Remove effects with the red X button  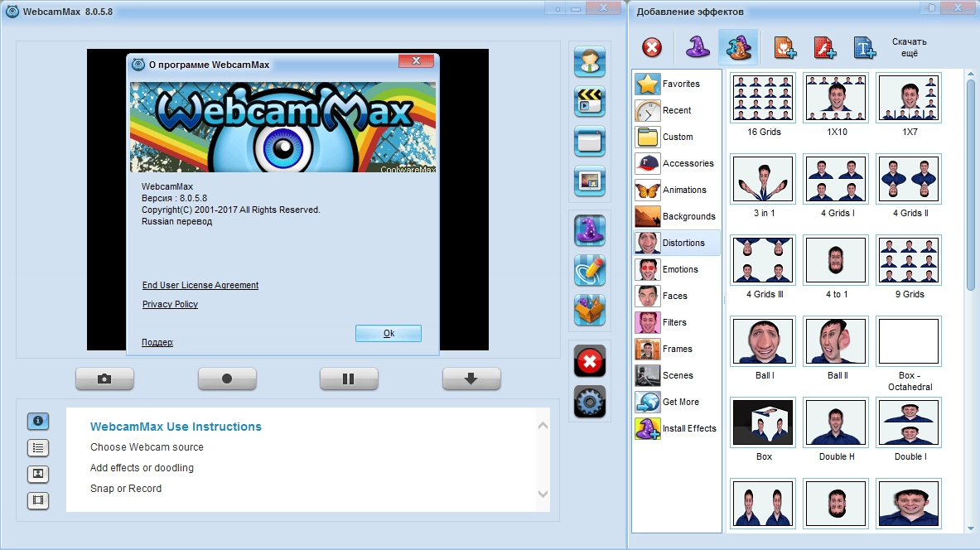[589, 361]
